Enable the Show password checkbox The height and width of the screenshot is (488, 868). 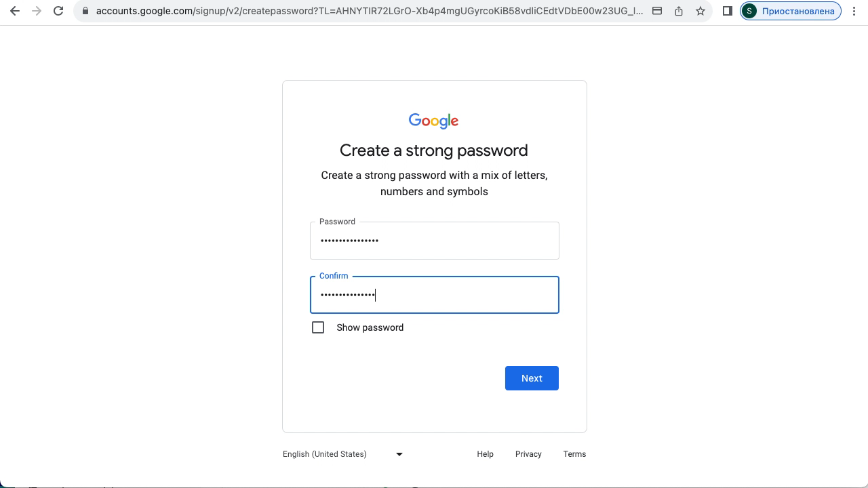(318, 327)
